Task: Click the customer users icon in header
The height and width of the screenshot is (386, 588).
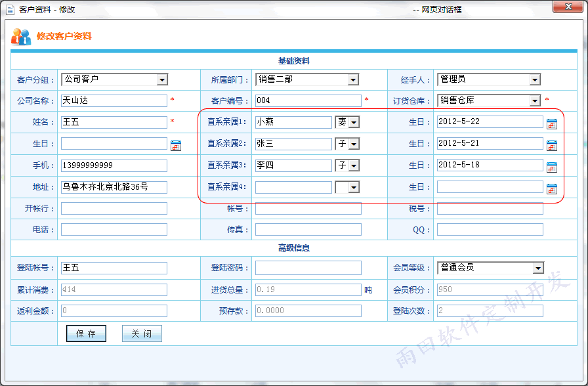Action: (x=21, y=37)
